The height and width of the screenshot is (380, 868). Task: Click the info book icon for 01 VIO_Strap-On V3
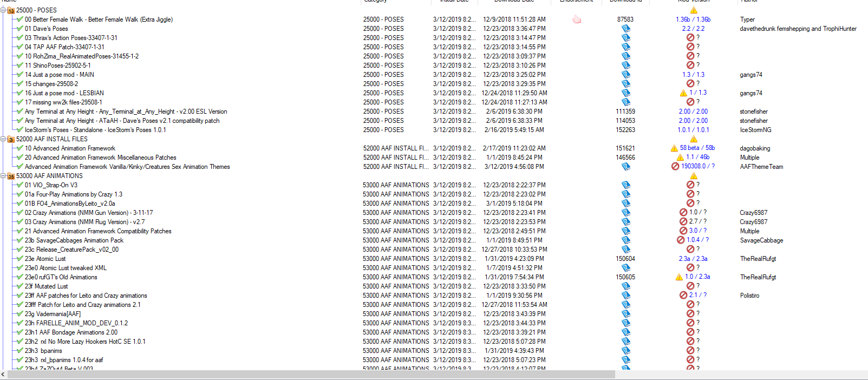[625, 185]
